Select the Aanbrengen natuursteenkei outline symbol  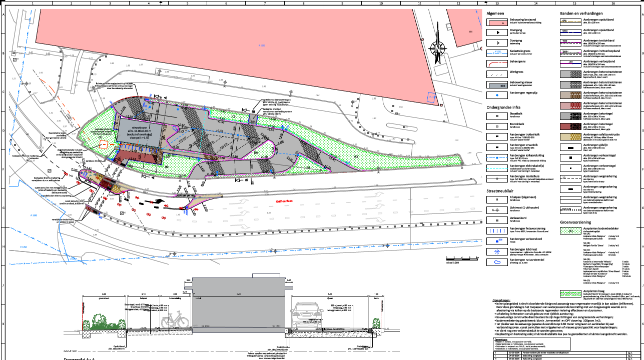click(x=497, y=261)
